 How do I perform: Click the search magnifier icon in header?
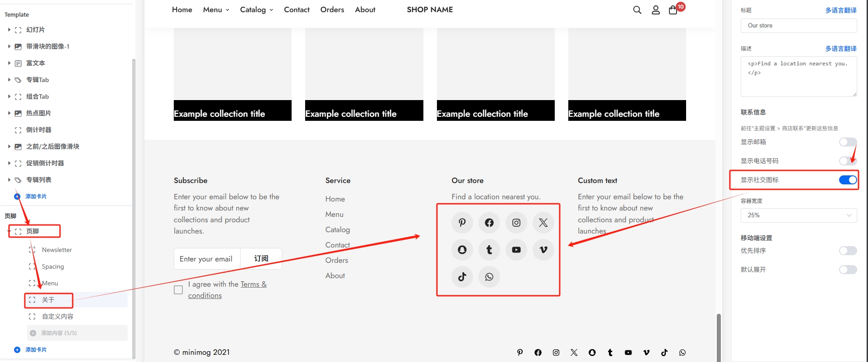pos(637,10)
